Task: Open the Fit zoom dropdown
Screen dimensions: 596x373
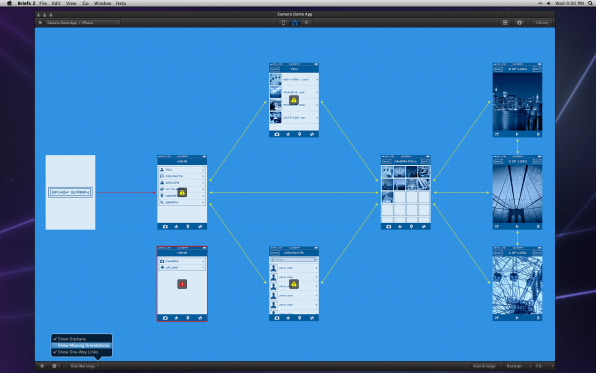Action: [544, 366]
